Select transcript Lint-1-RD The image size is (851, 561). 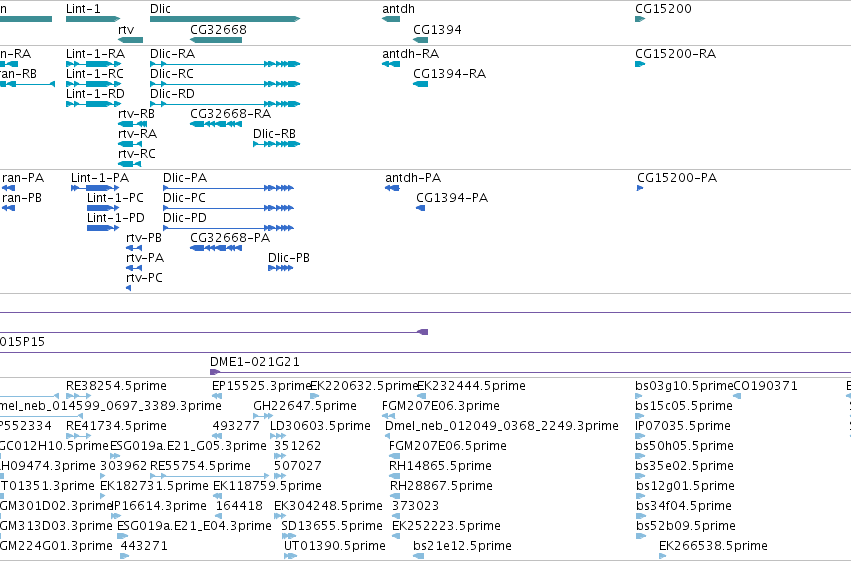(93, 104)
